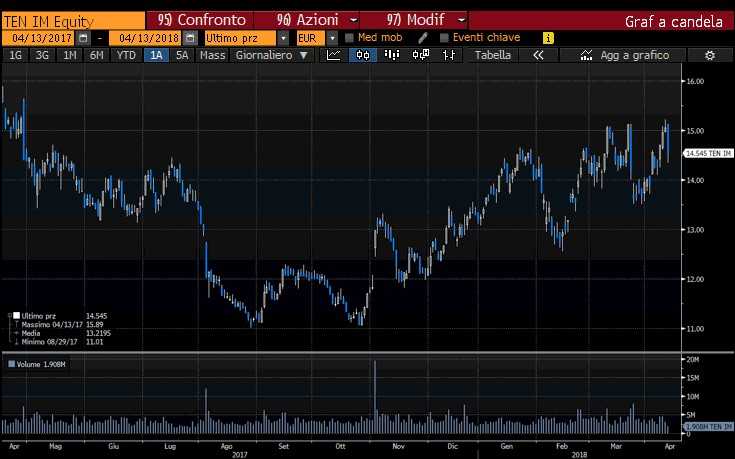
Task: Click the Feb label on time axis
Action: (562, 446)
